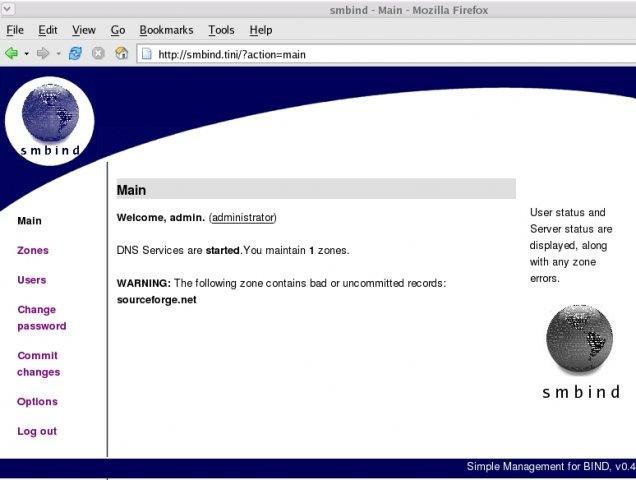
Task: Click the gray smbind globe image at right
Action: coord(580,352)
